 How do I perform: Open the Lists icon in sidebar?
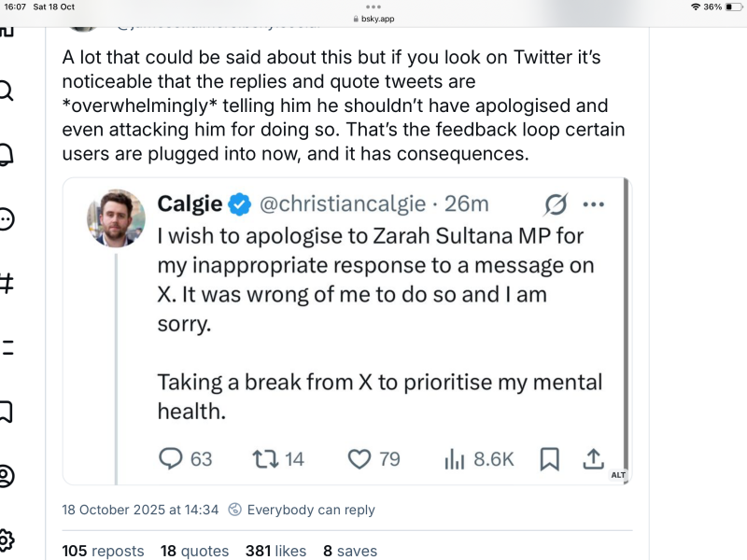coord(6,347)
